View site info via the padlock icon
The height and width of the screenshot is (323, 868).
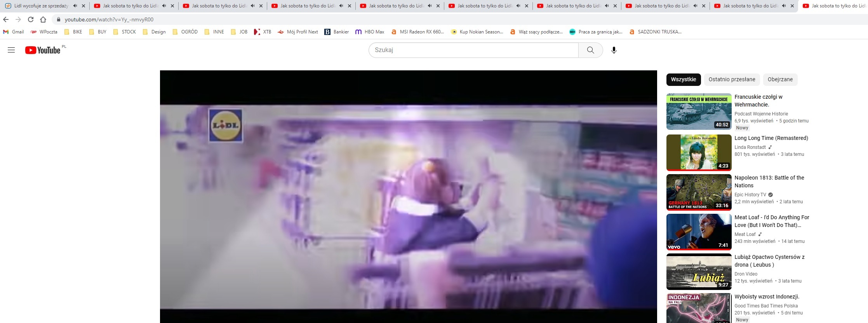(x=59, y=19)
